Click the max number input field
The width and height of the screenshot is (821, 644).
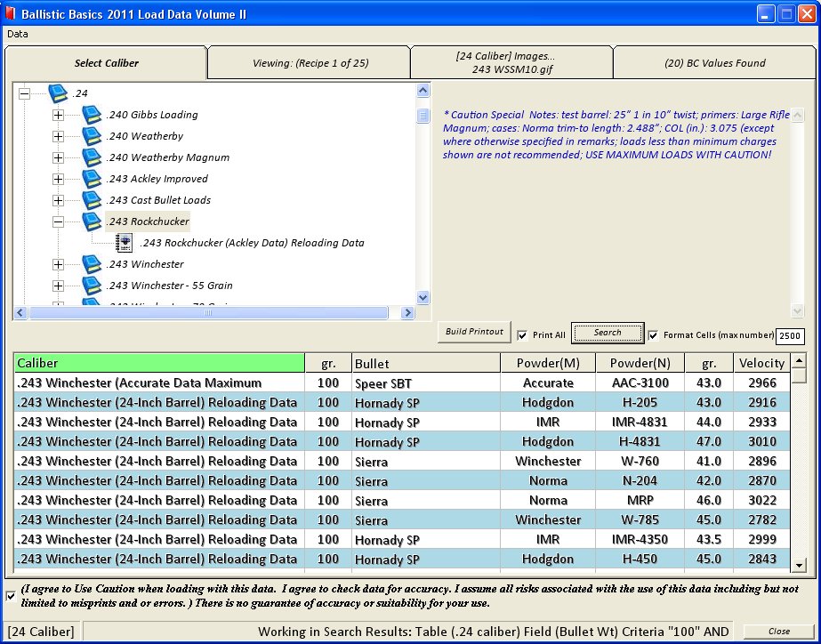[790, 336]
